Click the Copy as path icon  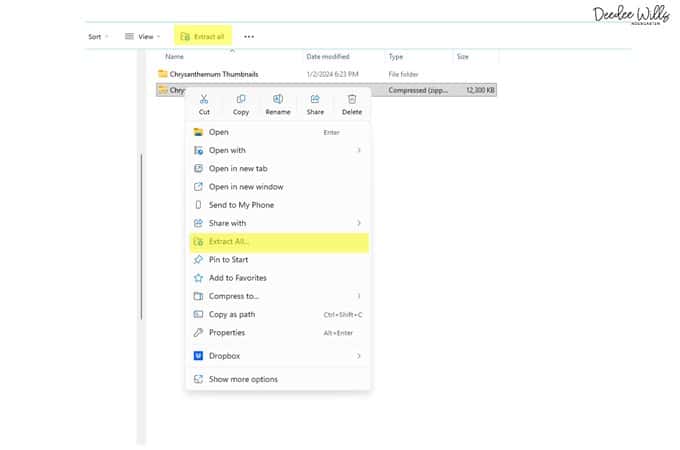point(198,314)
